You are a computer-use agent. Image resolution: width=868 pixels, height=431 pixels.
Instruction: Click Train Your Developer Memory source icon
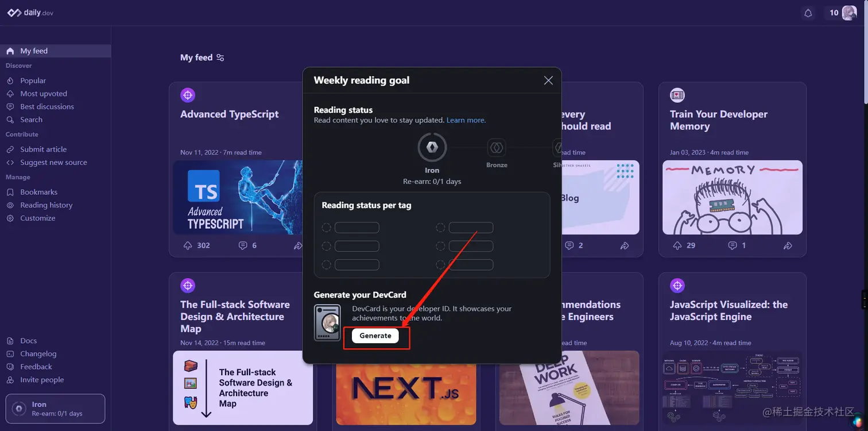tap(677, 95)
